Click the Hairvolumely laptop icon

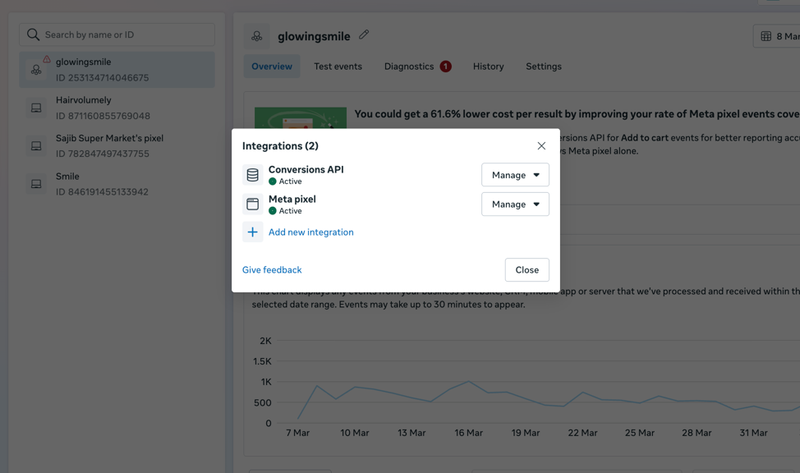pos(36,108)
